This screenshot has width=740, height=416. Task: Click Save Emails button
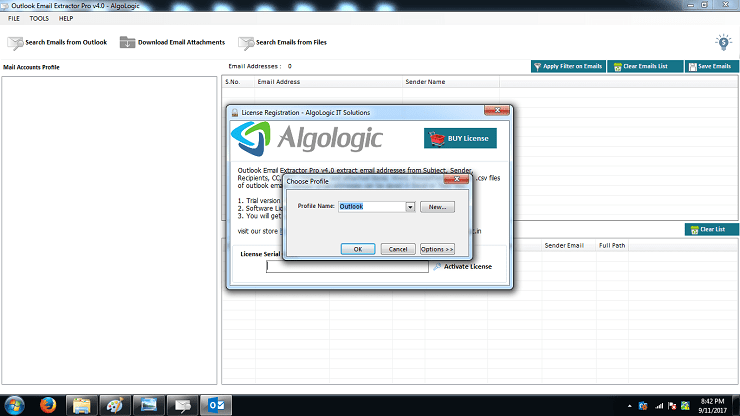[712, 67]
